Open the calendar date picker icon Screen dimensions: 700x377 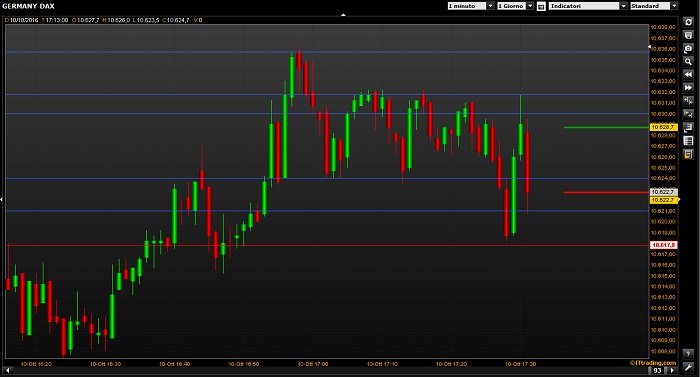click(x=541, y=6)
